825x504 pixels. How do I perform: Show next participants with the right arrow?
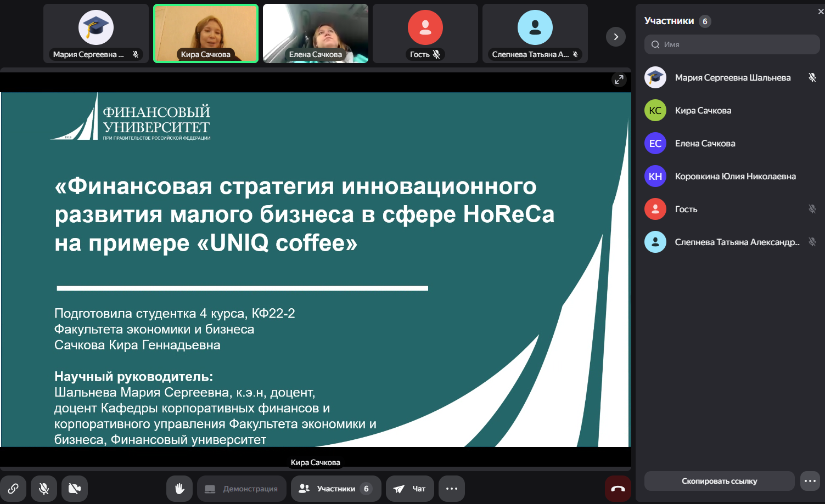pos(616,37)
